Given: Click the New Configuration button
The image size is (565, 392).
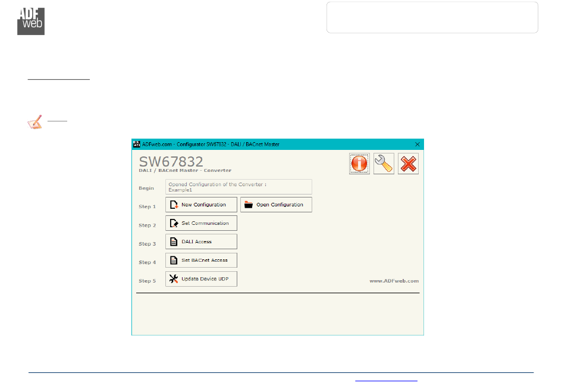Looking at the screenshot, I should [201, 205].
